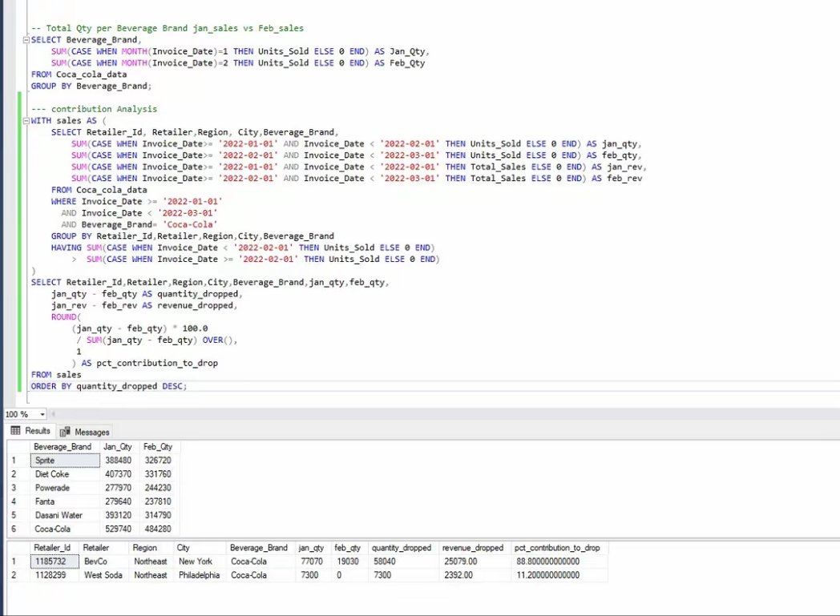Click the 244230 value
Viewport: 840px width, 616px height.
click(158, 488)
